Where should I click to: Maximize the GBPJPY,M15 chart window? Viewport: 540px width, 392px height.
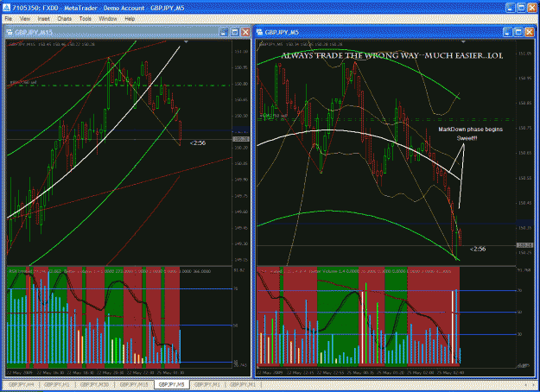(234, 32)
